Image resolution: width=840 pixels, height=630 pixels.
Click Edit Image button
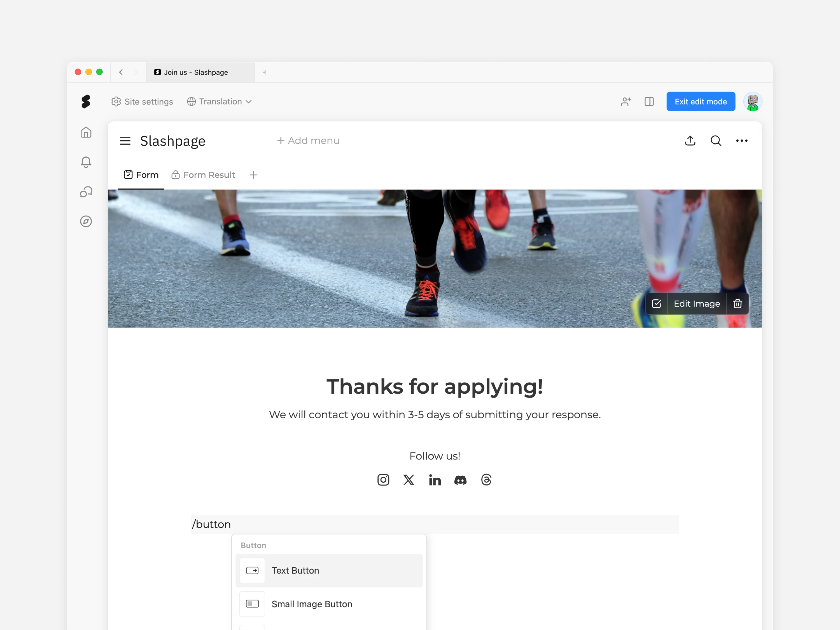pos(696,304)
